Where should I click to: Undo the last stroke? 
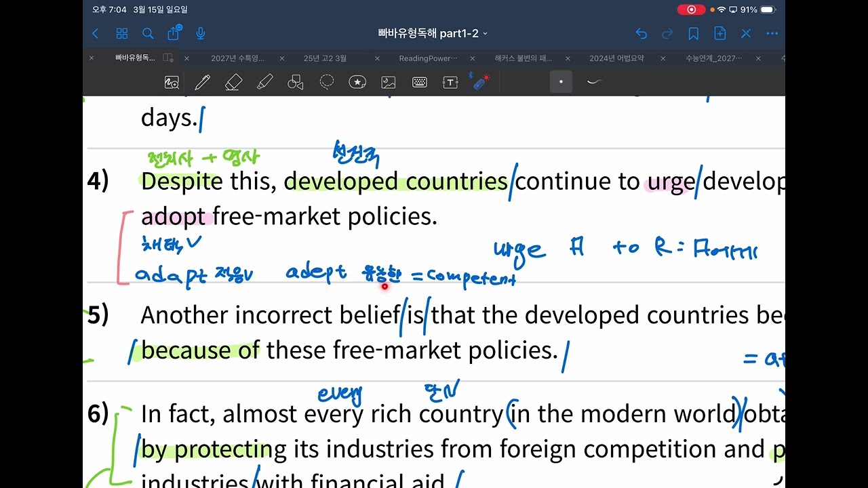[x=642, y=33]
